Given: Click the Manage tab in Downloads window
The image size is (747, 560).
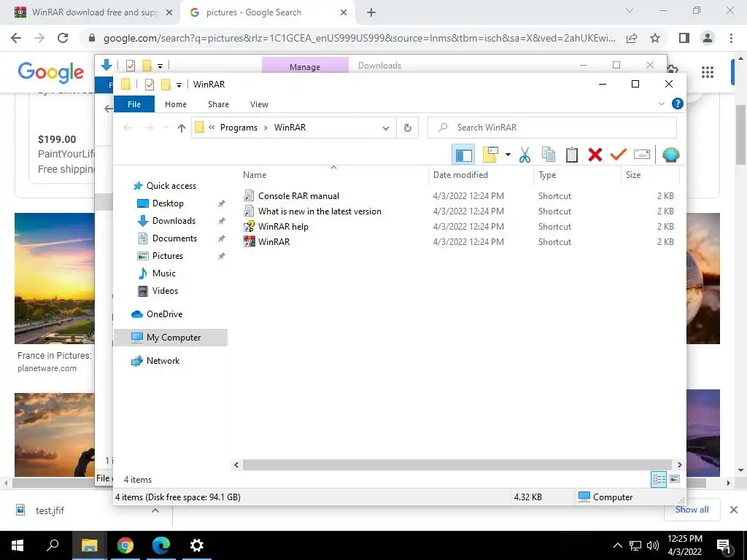Looking at the screenshot, I should pyautogui.click(x=305, y=66).
